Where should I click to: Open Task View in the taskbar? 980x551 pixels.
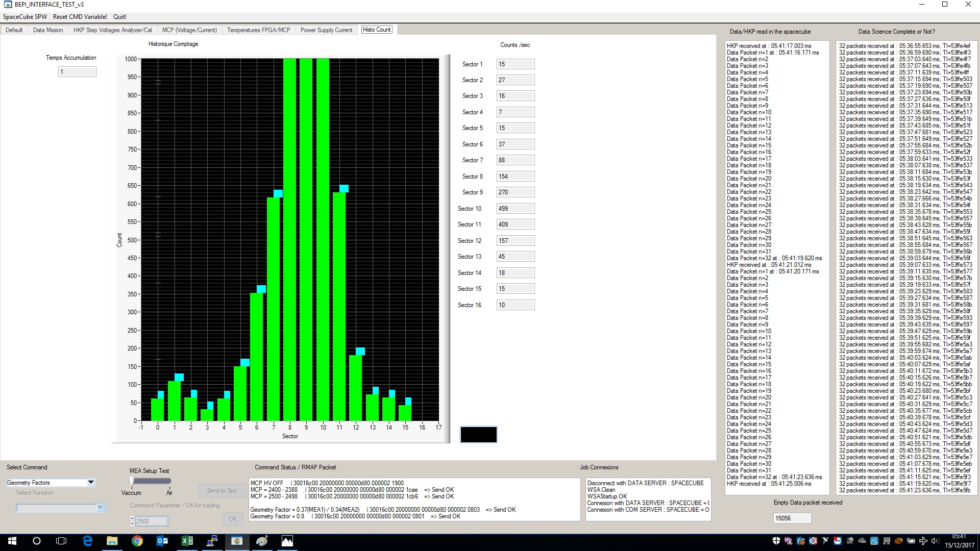tap(61, 541)
